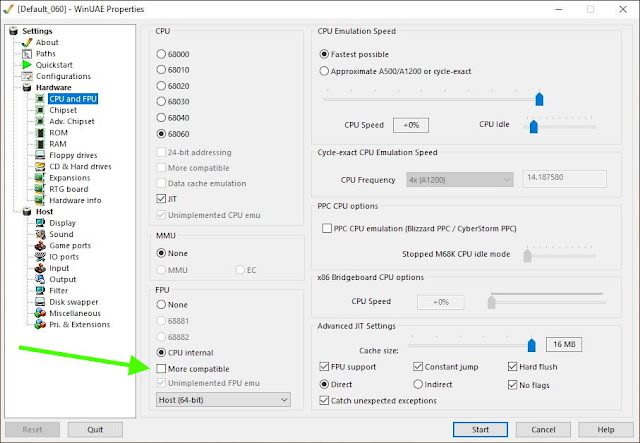Click the Disk swapper icon
The width and height of the screenshot is (640, 443).
click(40, 302)
